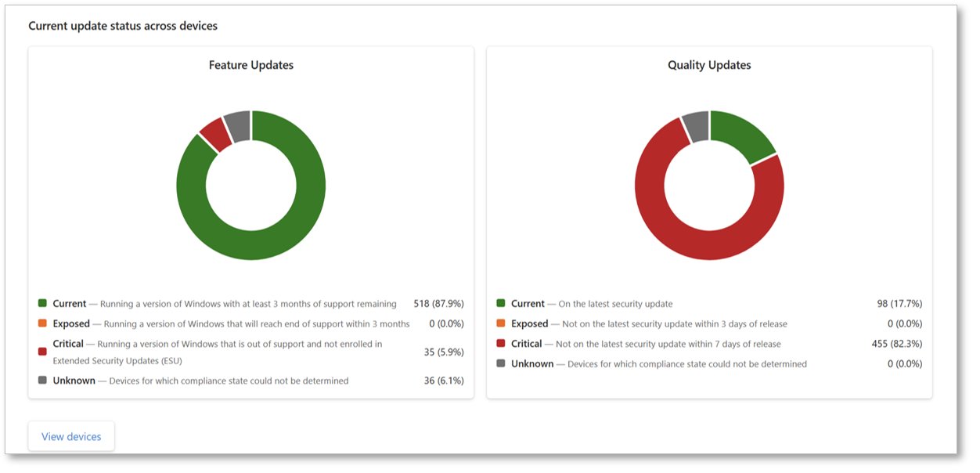The width and height of the screenshot is (980, 473).
Task: Click the Feature Updates chart title
Action: (x=250, y=65)
